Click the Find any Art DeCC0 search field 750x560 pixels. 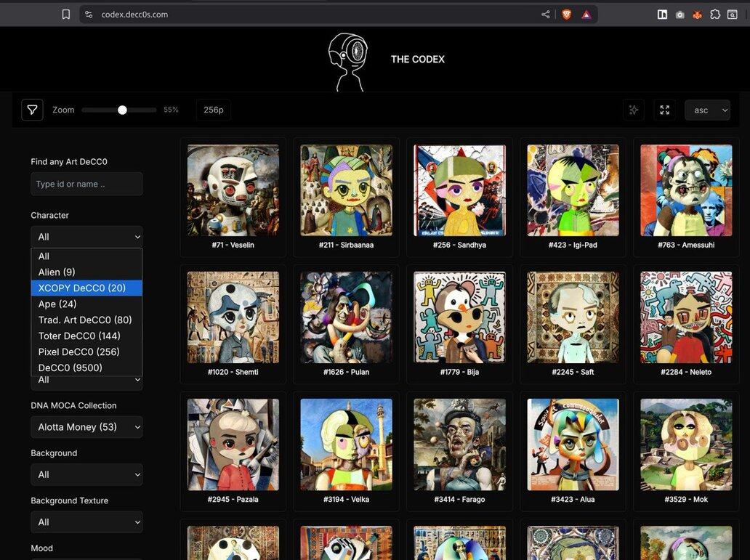tap(86, 184)
